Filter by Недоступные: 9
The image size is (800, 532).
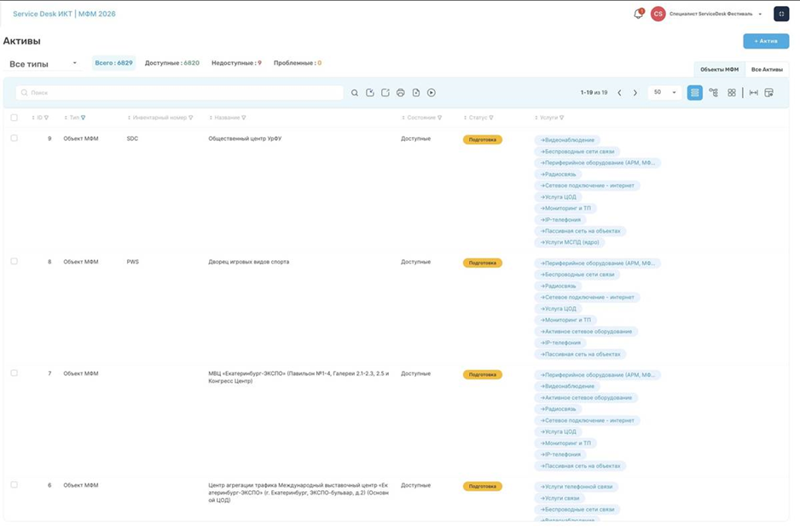236,63
